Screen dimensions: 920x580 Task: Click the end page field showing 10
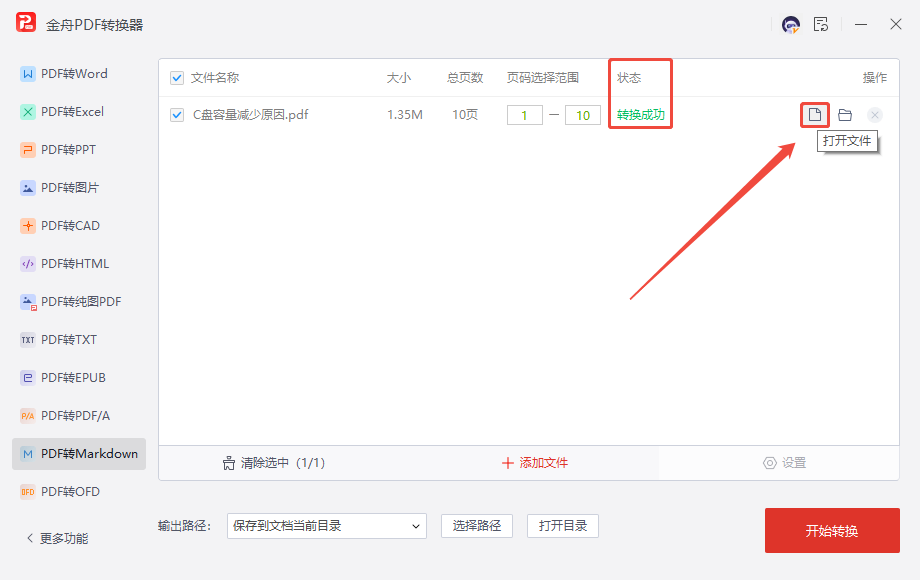(583, 115)
